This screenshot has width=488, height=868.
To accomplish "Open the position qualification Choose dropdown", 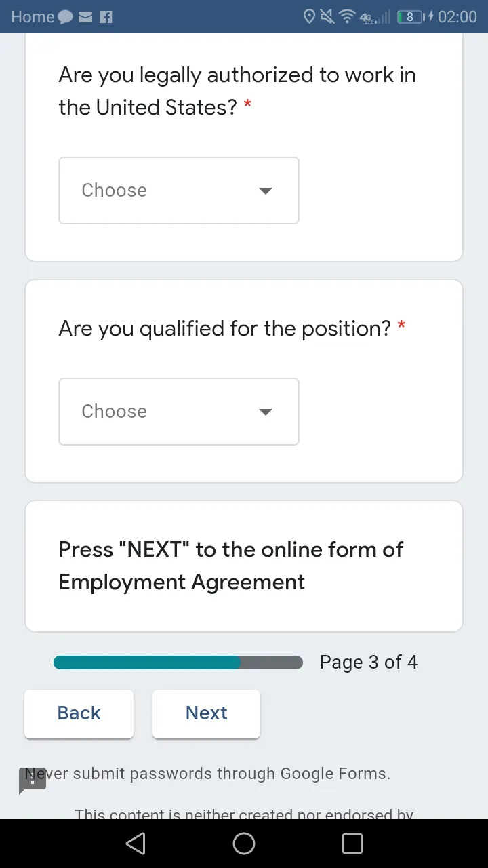I will pos(179,412).
